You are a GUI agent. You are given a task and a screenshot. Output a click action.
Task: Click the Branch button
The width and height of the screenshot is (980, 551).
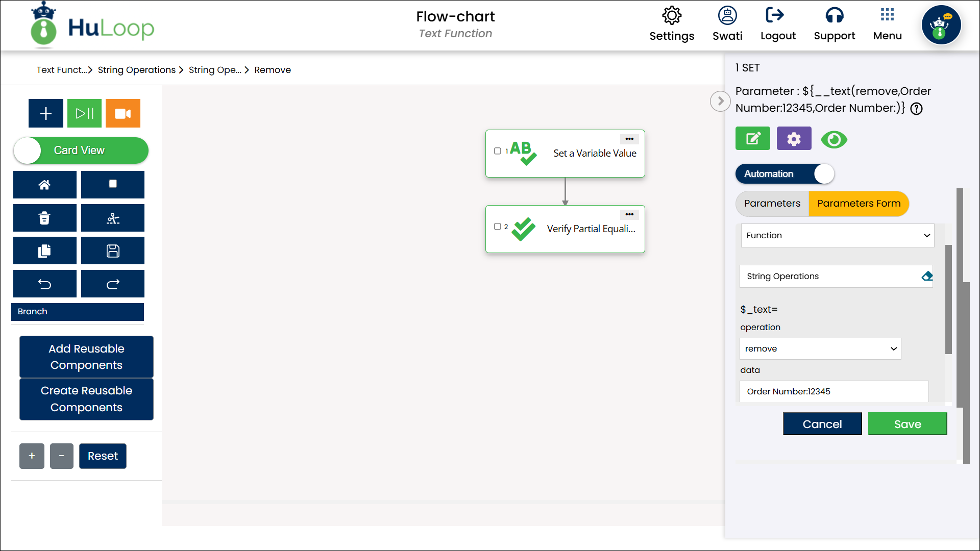[78, 312]
